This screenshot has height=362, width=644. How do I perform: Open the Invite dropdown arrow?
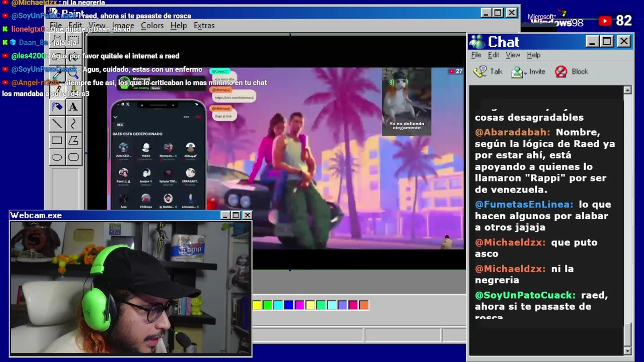(525, 73)
